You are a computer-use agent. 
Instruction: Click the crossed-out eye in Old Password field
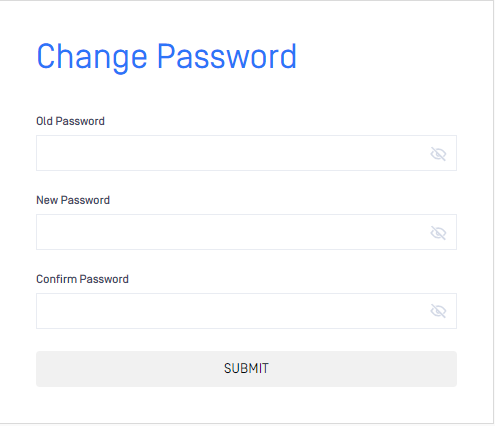438,154
